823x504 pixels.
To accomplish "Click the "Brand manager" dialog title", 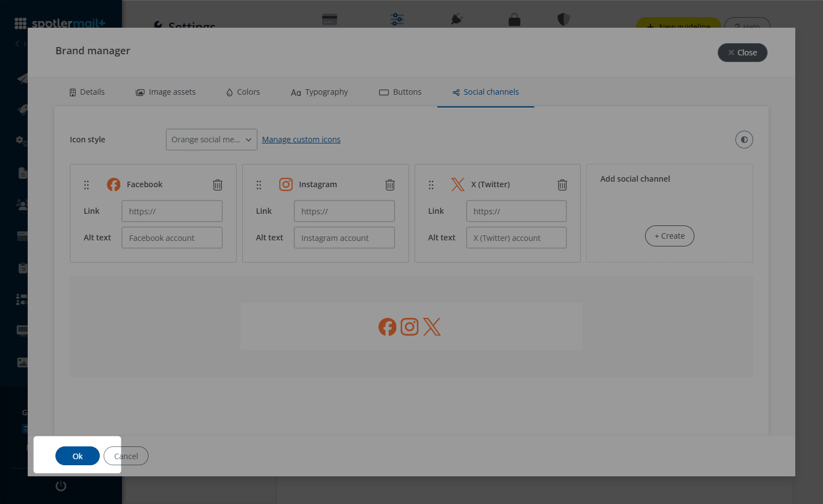I will point(93,51).
